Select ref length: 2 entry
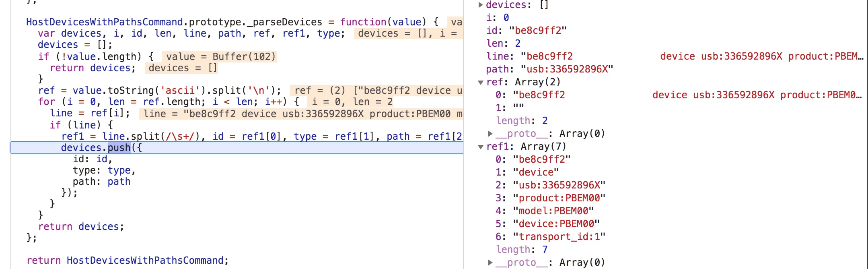Viewport: 868px width, 269px height. coord(522,121)
